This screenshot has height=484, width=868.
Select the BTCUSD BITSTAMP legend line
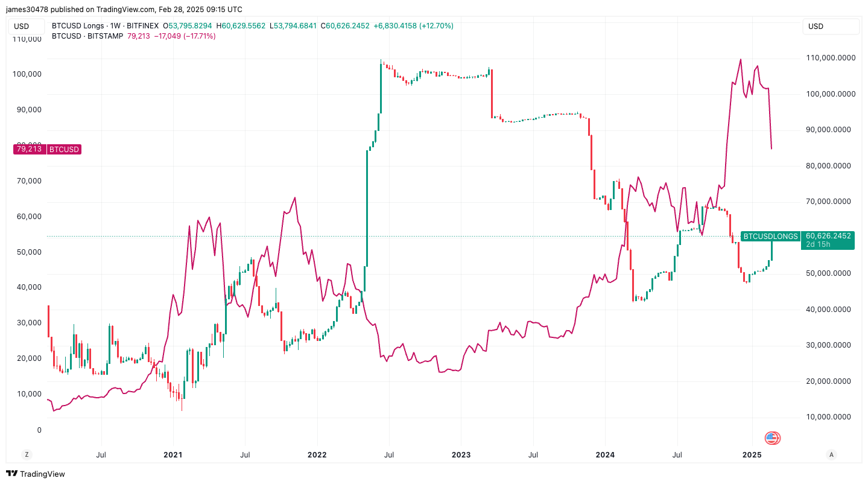click(x=87, y=36)
